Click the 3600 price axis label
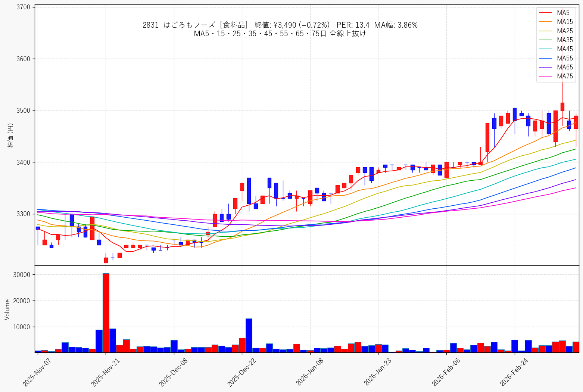 [24, 59]
